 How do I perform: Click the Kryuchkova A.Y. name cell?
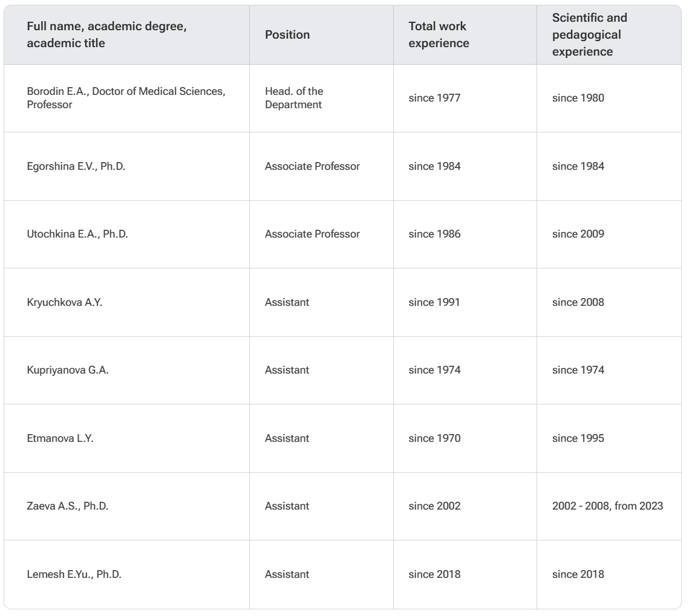(65, 302)
